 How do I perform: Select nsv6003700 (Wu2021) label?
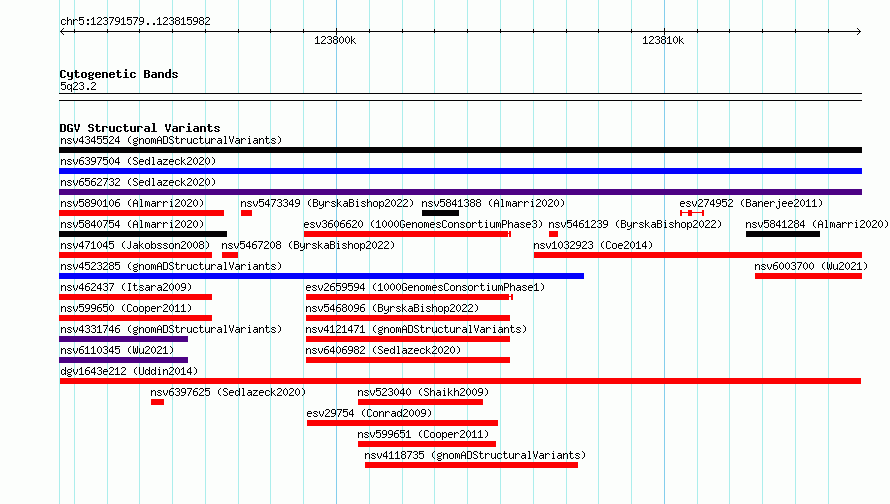(811, 266)
